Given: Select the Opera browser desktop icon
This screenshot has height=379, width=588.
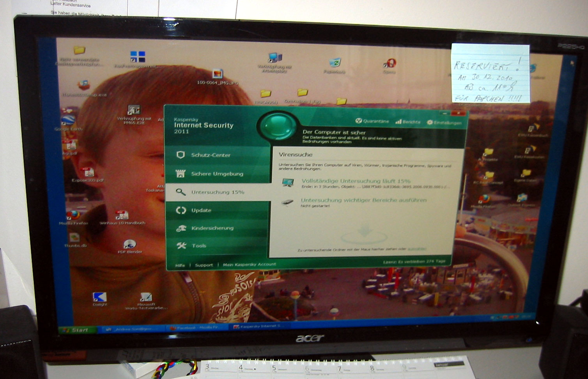Looking at the screenshot, I should (389, 66).
